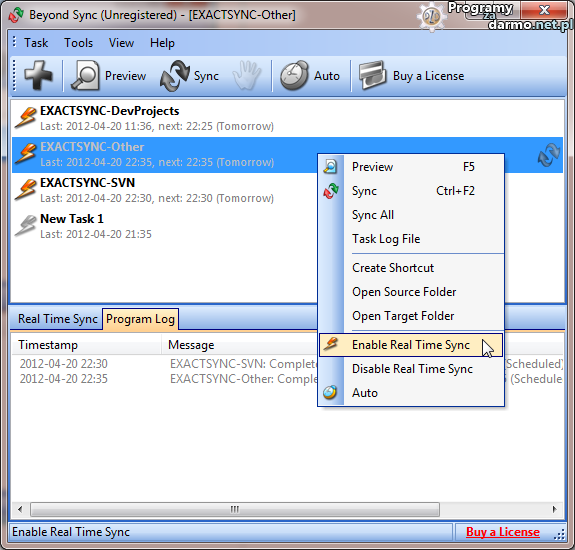The image size is (575, 550).
Task: Click the Buy a License credit card icon
Action: [x=372, y=76]
